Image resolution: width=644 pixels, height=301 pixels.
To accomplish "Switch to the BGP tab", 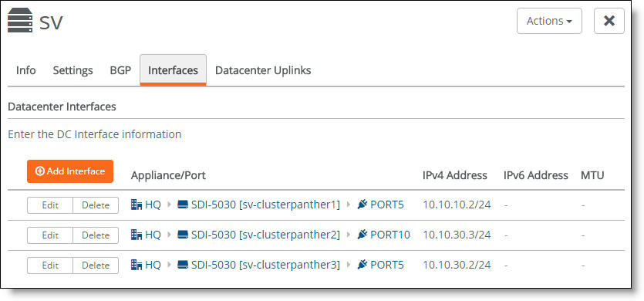I will pos(120,70).
